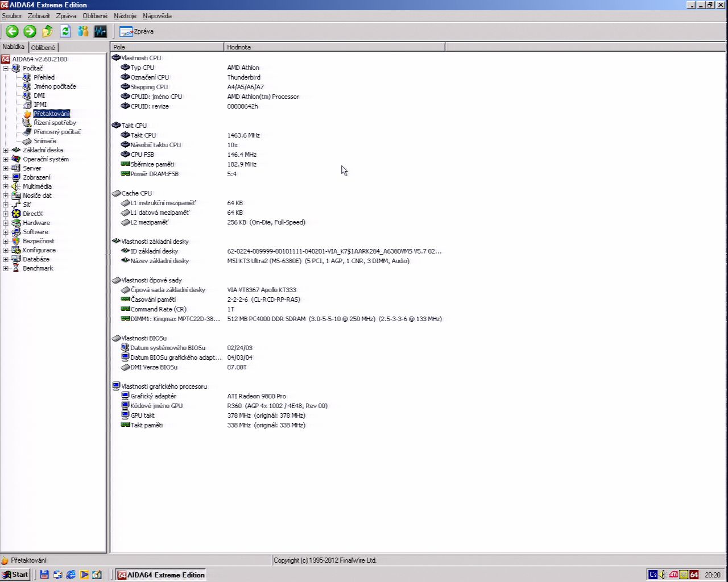This screenshot has width=728, height=582.
Task: Click the Pole column header
Action: (x=167, y=47)
